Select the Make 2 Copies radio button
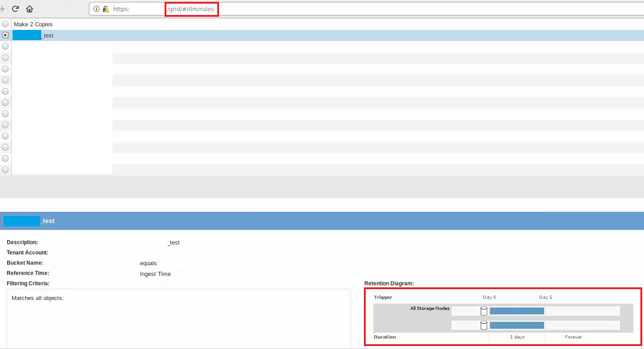The width and height of the screenshot is (644, 349). [5, 24]
